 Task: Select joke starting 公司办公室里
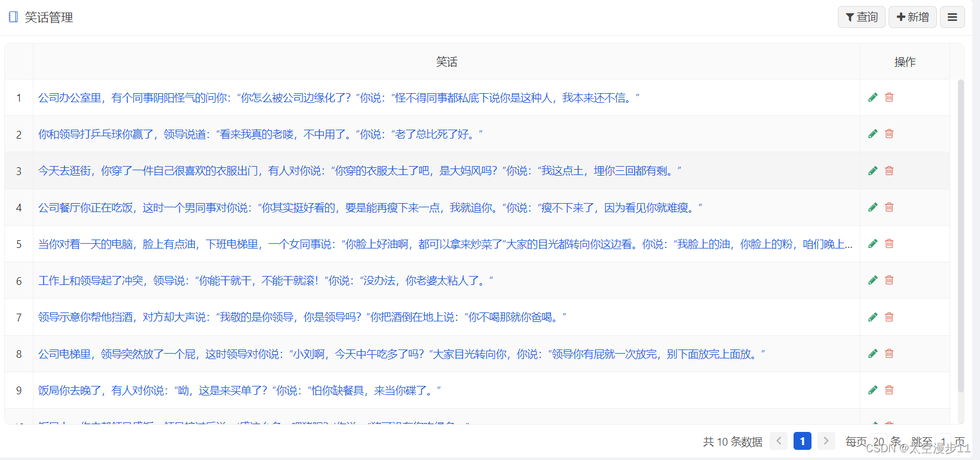(x=338, y=97)
